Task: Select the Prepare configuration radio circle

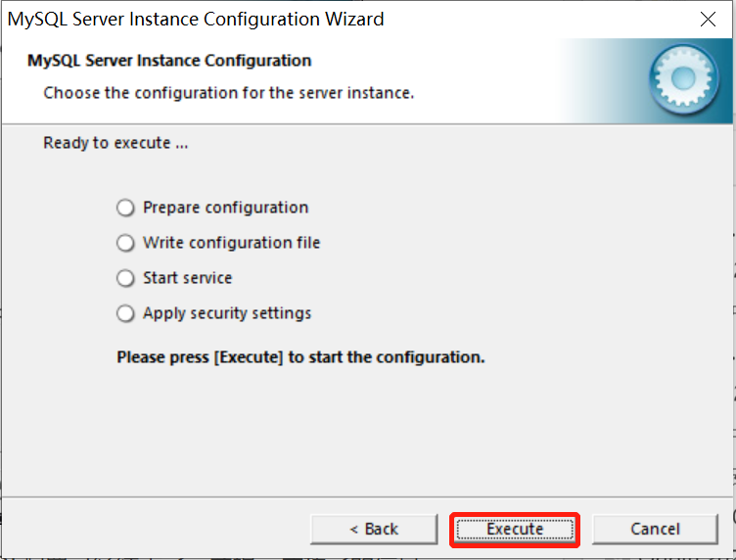Action: pos(125,208)
